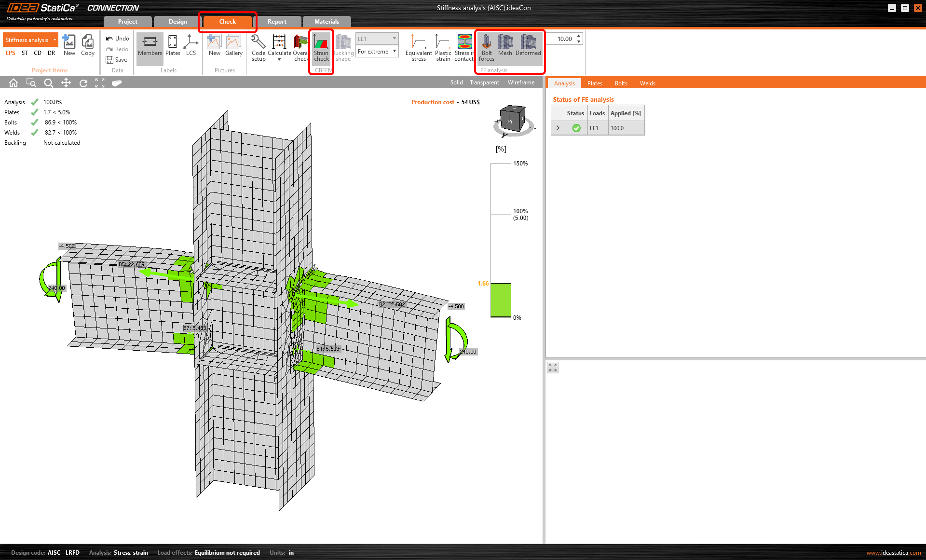Open the Stiffness analysis type dropdown
This screenshot has height=560, width=926.
pos(55,40)
